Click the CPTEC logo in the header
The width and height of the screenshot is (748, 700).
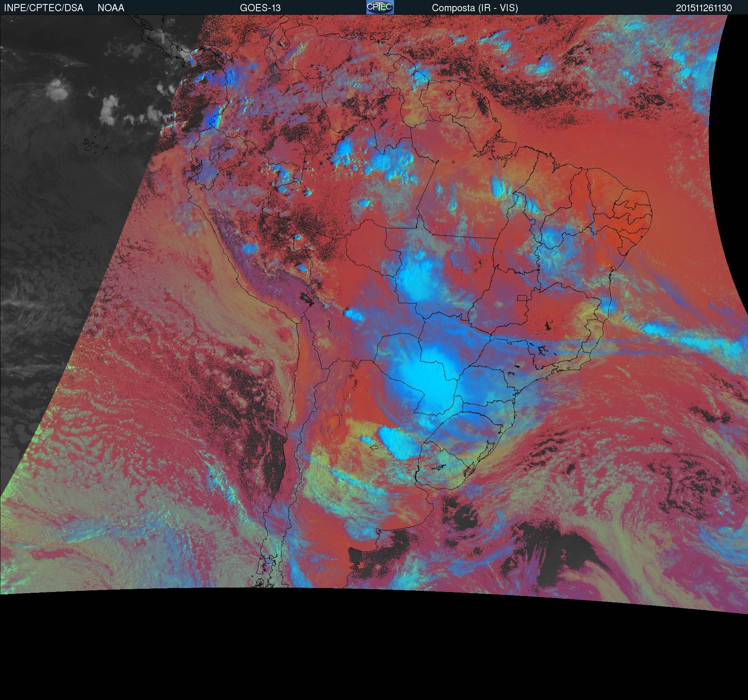point(380,7)
